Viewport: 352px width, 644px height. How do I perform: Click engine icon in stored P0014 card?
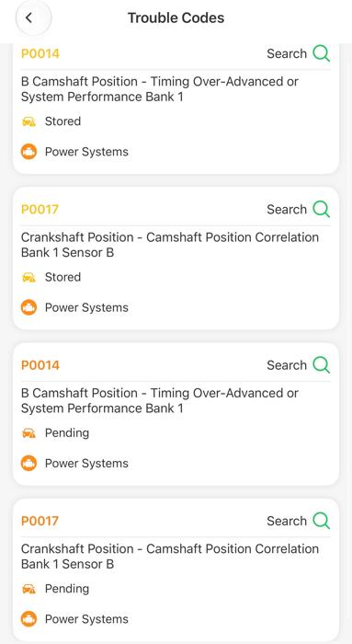(28, 152)
